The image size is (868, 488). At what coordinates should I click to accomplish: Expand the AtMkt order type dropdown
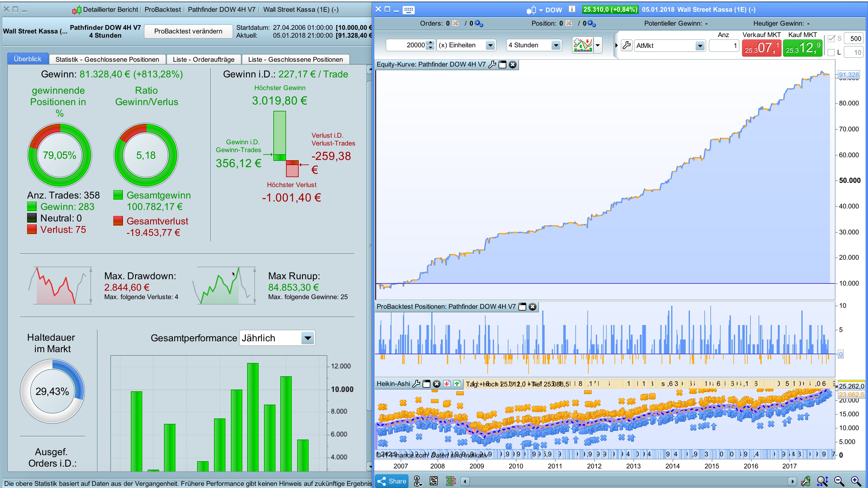(x=700, y=45)
